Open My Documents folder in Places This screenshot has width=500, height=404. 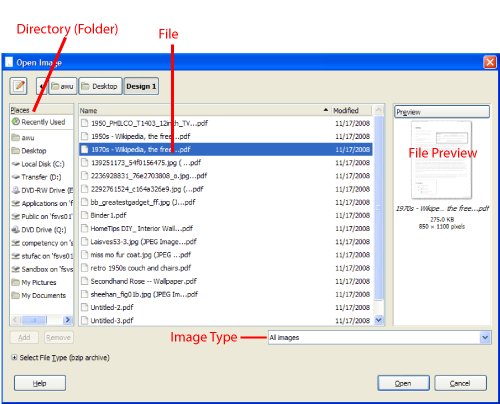pyautogui.click(x=39, y=295)
